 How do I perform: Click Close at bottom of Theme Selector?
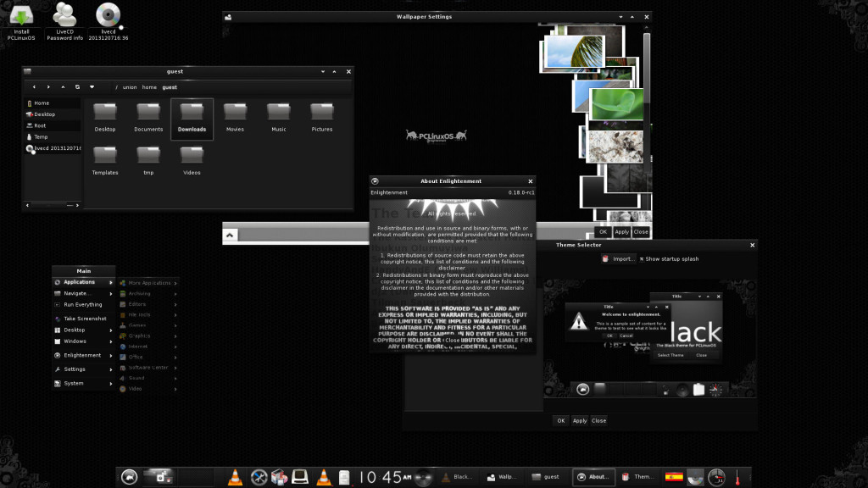pos(599,420)
